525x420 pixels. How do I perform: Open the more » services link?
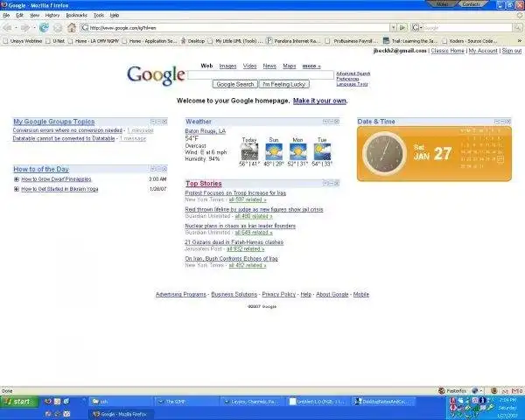point(311,66)
